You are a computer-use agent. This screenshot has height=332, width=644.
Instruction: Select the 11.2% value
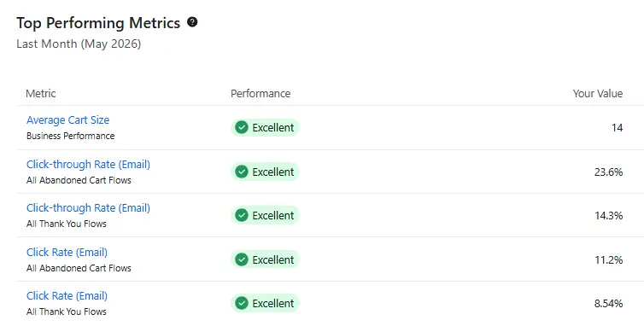608,259
